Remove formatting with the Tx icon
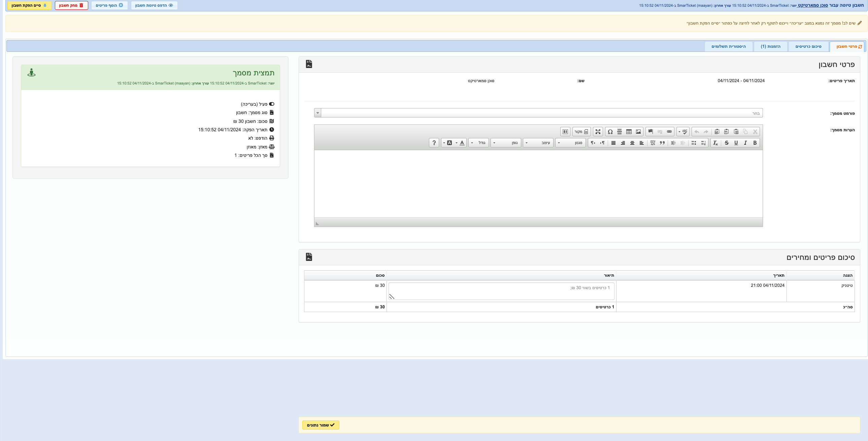This screenshot has height=441, width=868. 716,143
